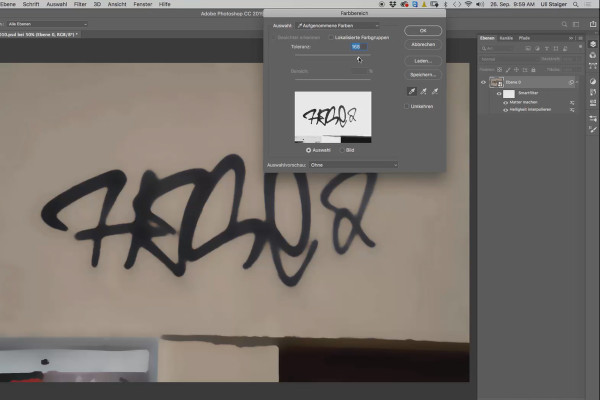The width and height of the screenshot is (600, 400).
Task: Lock transparent pixels in Ebenen panel
Action: click(x=499, y=70)
